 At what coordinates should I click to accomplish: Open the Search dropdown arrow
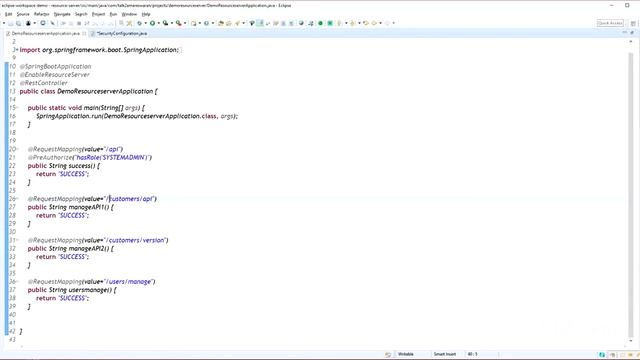(243, 23)
